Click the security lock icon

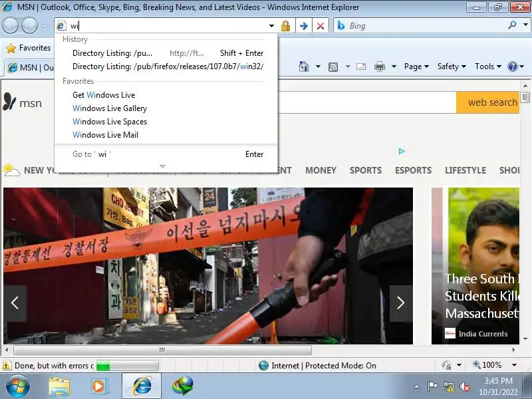285,26
